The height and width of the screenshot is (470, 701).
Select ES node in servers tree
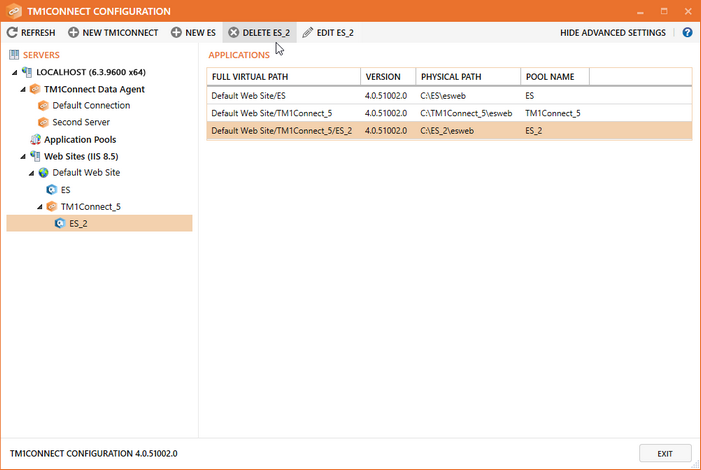click(65, 190)
